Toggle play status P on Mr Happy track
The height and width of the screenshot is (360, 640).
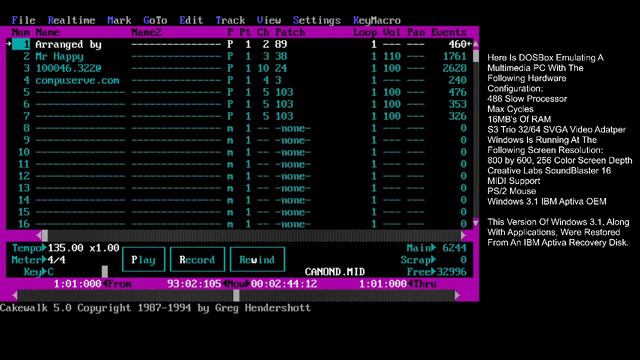230,56
